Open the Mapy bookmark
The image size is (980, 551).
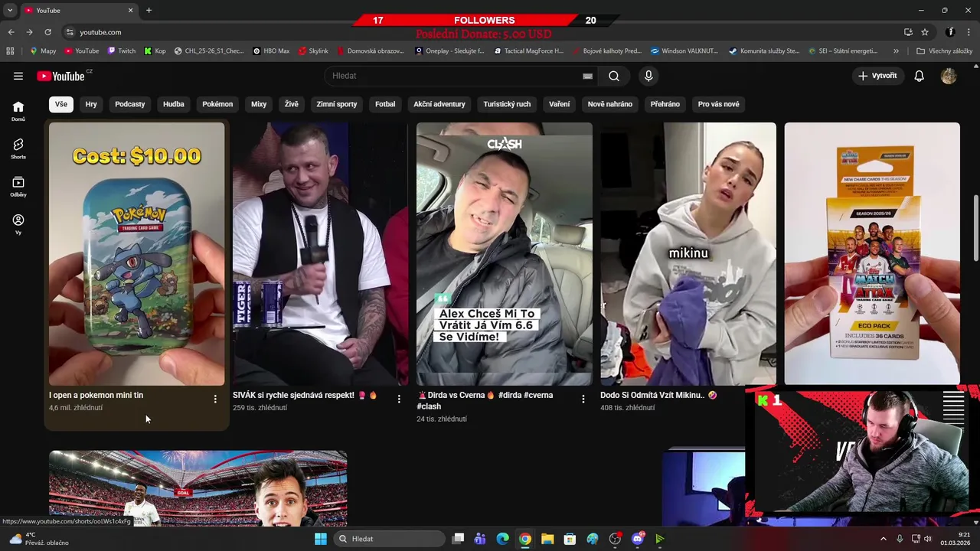pos(43,51)
